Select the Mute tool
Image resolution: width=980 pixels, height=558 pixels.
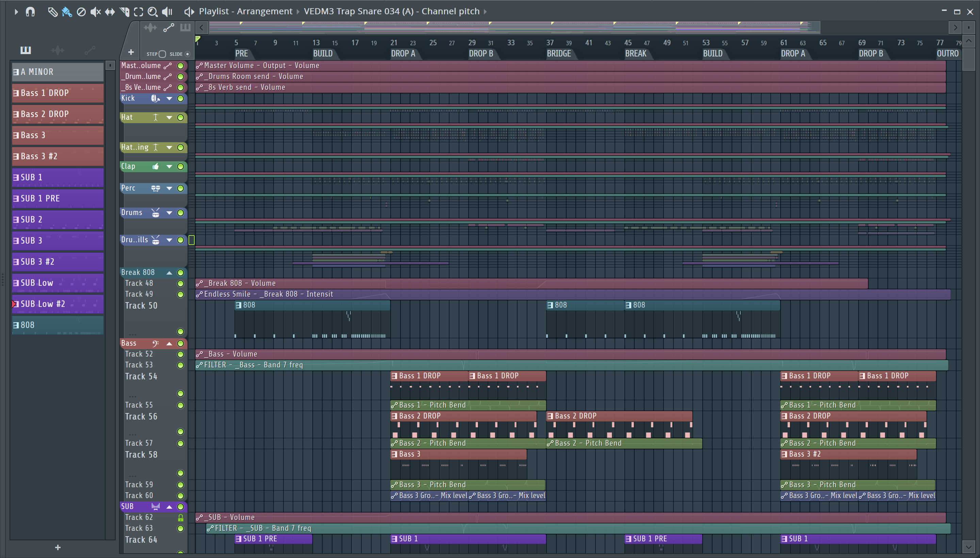tap(95, 12)
